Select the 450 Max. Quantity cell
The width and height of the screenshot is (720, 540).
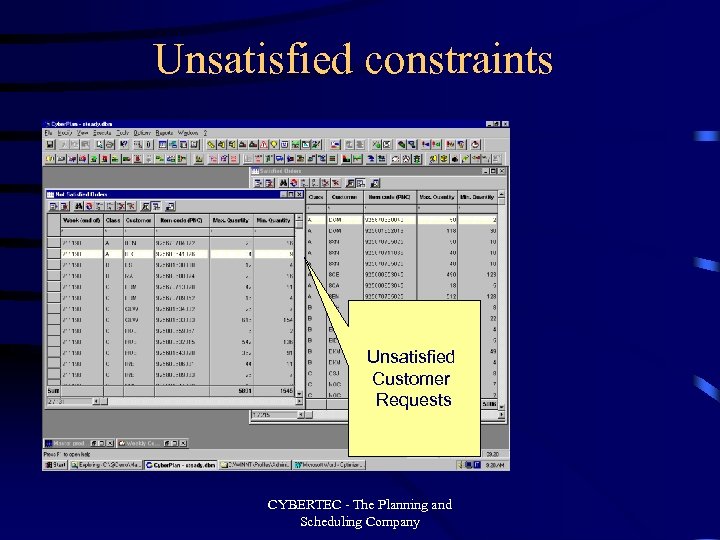coord(437,275)
